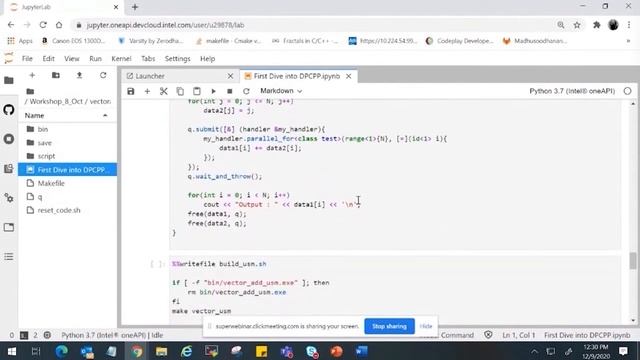The height and width of the screenshot is (360, 640).
Task: Open browser extensions puzzle icon
Action: point(596,25)
